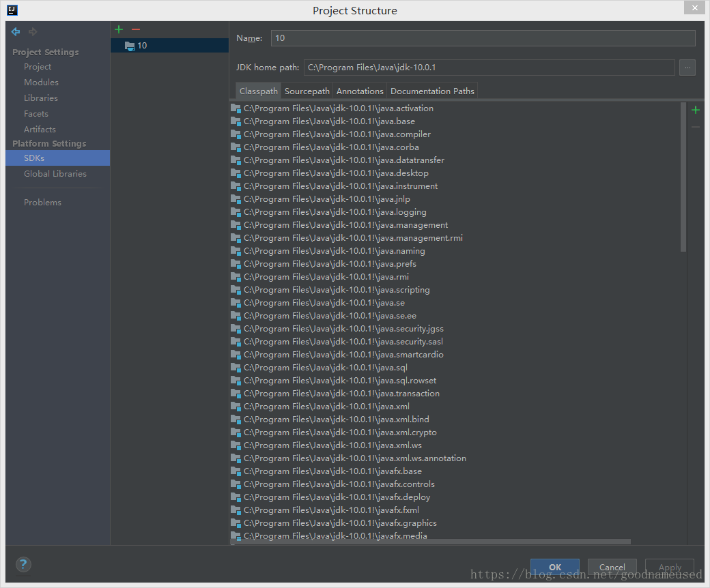Open the help question mark icon
Screen dimensions: 710x588
(23, 564)
